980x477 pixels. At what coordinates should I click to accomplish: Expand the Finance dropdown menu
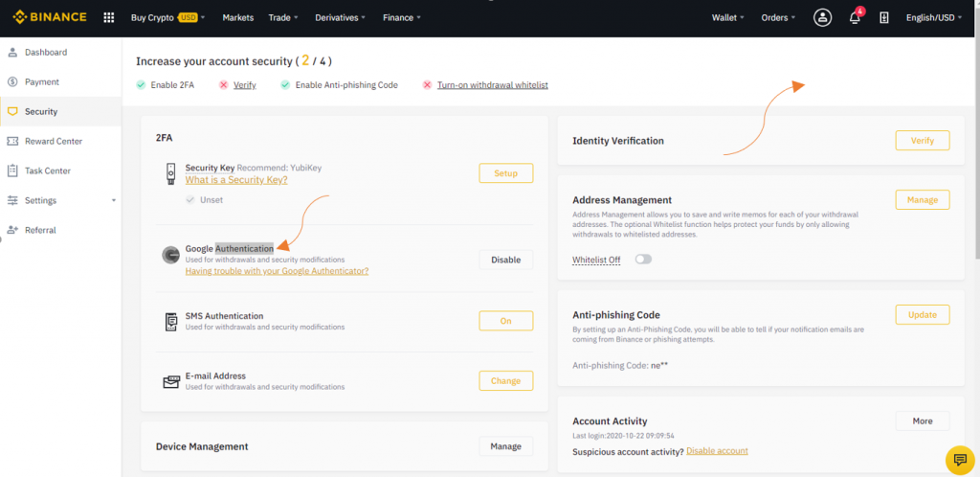(402, 17)
